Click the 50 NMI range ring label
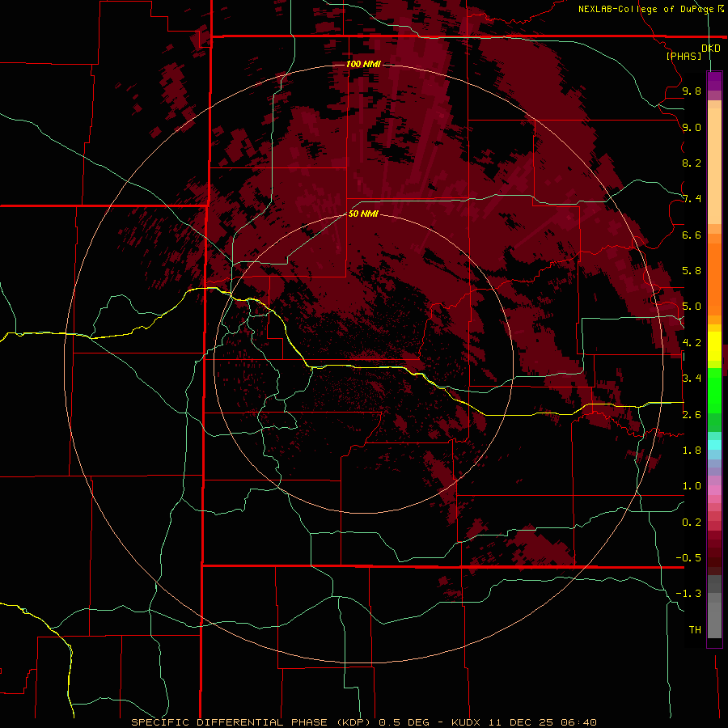 (x=363, y=214)
